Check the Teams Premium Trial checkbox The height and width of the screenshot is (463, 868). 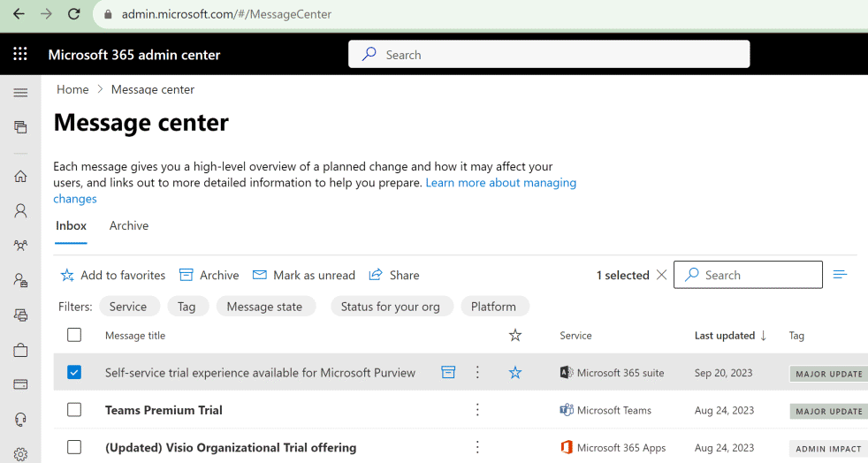click(x=74, y=410)
